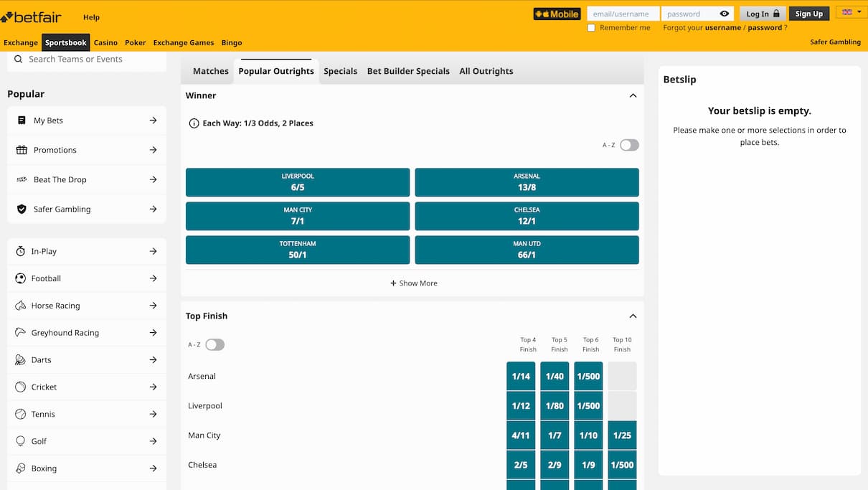Click the arrow next to Golf
Screen dimensions: 868x490
153,441
